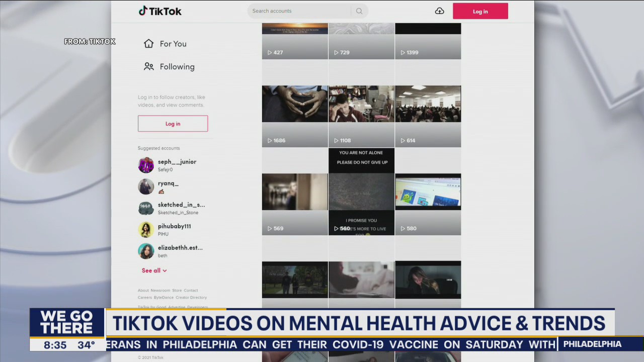Open the For You feed
The image size is (644, 362).
173,44
